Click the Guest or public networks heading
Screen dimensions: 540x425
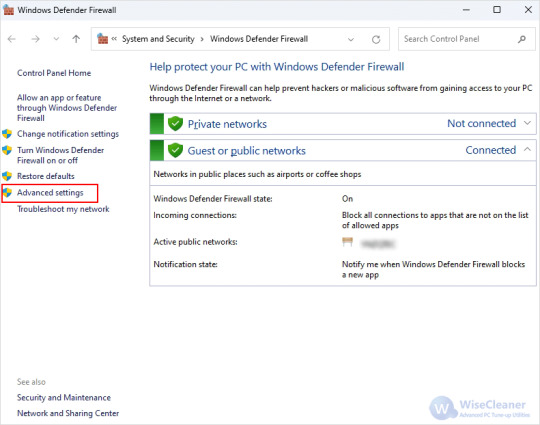pyautogui.click(x=247, y=151)
